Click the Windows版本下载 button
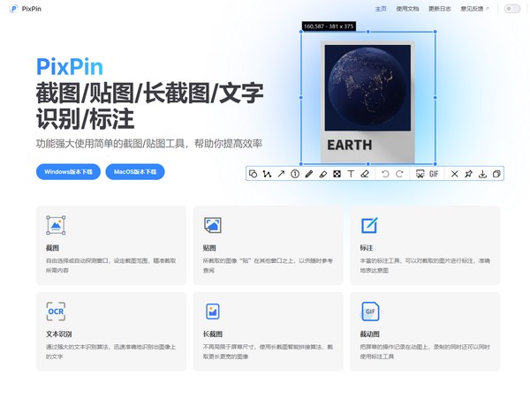The height and width of the screenshot is (420, 530). click(x=68, y=172)
